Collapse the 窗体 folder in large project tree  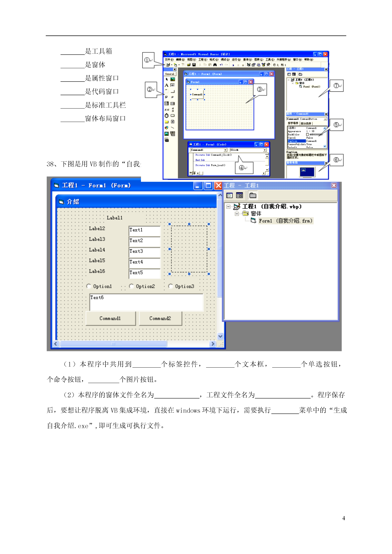(x=237, y=214)
